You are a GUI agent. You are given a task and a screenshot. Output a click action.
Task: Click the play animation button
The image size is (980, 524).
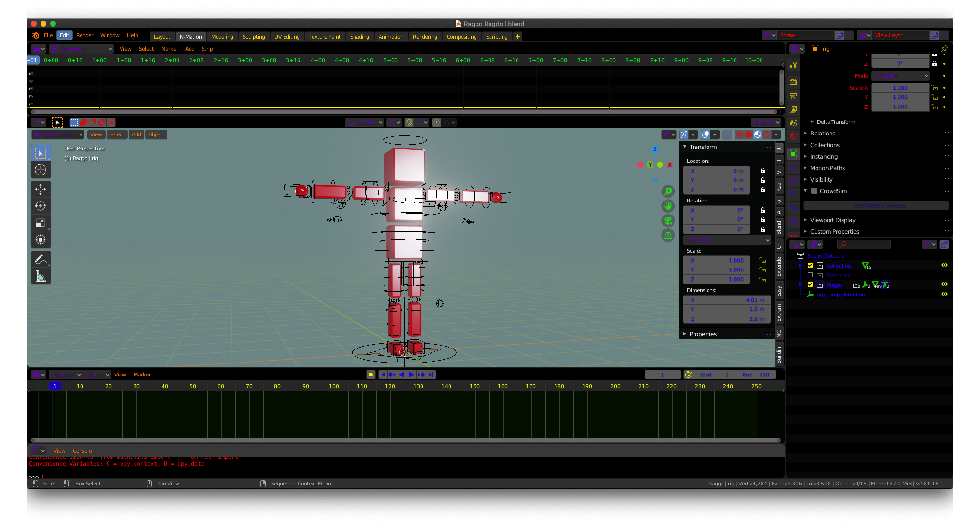[x=411, y=375]
